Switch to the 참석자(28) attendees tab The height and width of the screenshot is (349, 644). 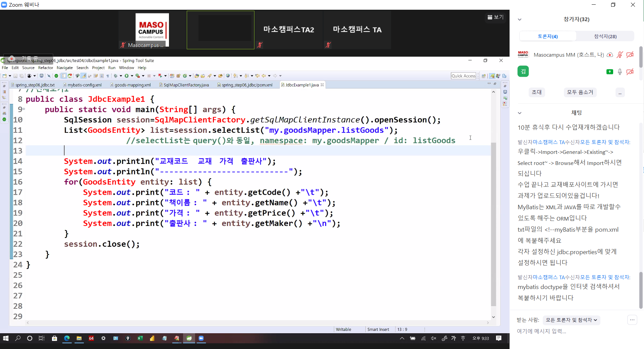pyautogui.click(x=605, y=36)
